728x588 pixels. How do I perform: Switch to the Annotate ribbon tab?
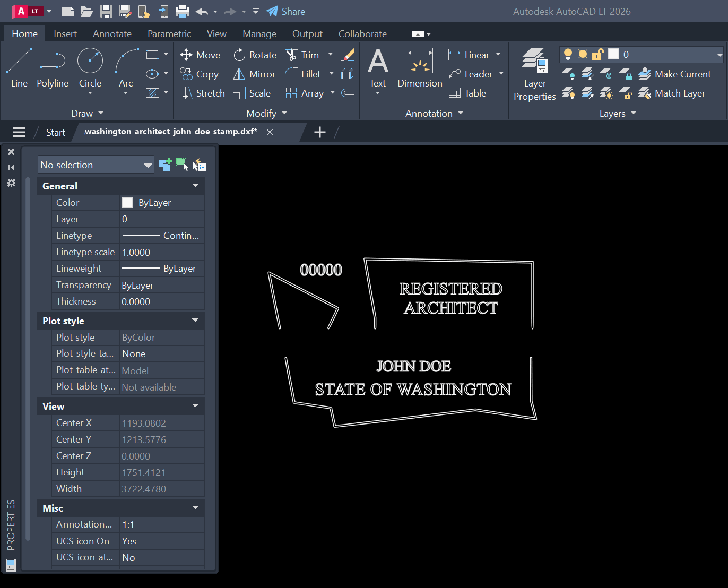[112, 33]
